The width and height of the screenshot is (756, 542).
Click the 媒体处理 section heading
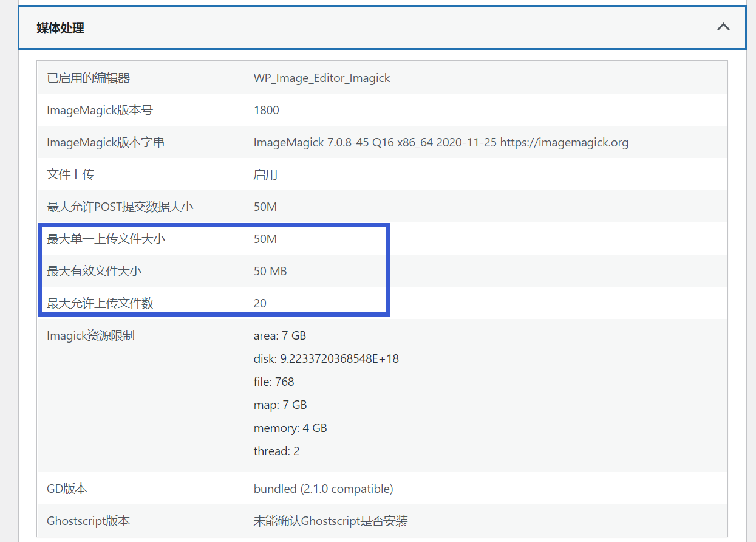click(x=60, y=28)
